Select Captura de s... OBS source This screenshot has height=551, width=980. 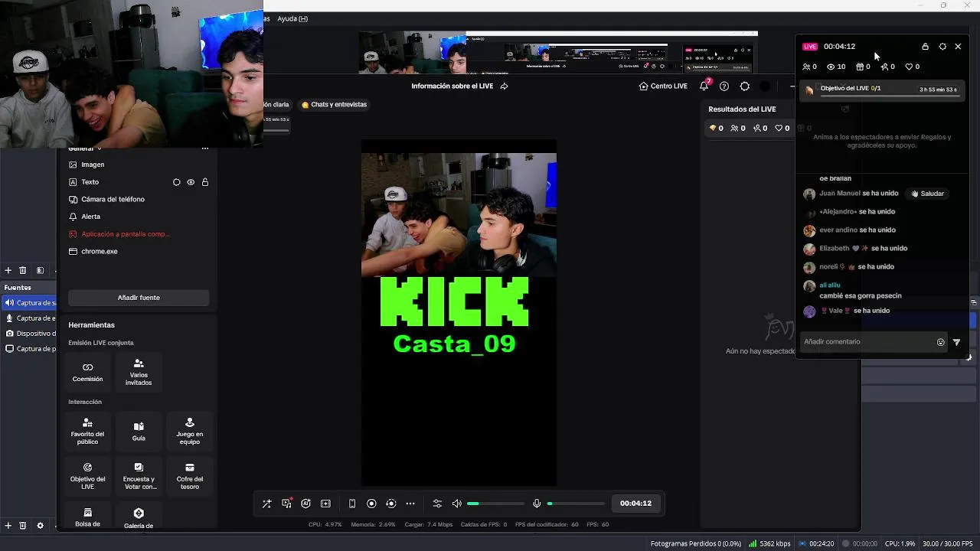(29, 302)
